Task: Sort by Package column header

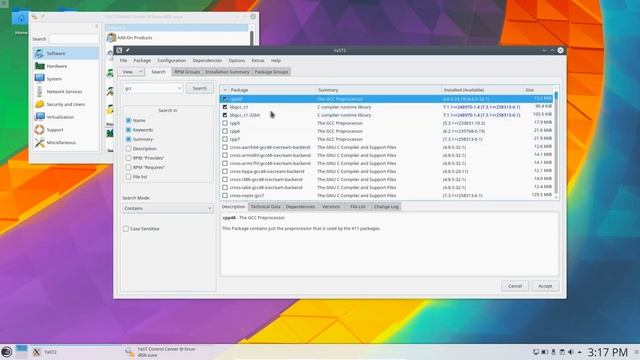Action: click(x=272, y=90)
